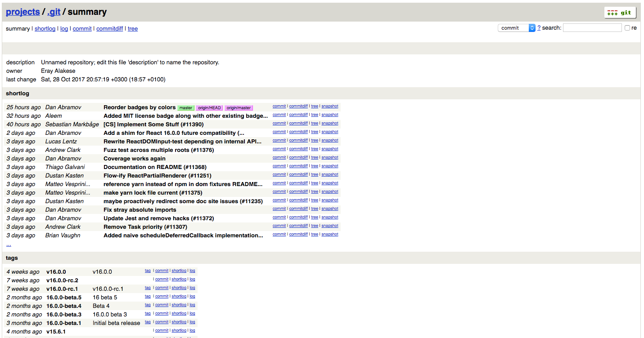Open '[CS] Implement Some Stuff (#11390)' commit
644x338 pixels.
click(153, 125)
